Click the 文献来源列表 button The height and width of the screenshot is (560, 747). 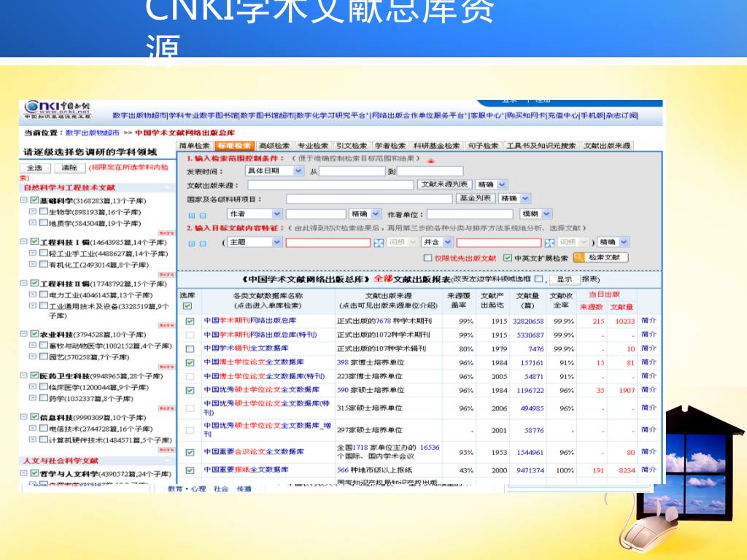pyautogui.click(x=444, y=184)
